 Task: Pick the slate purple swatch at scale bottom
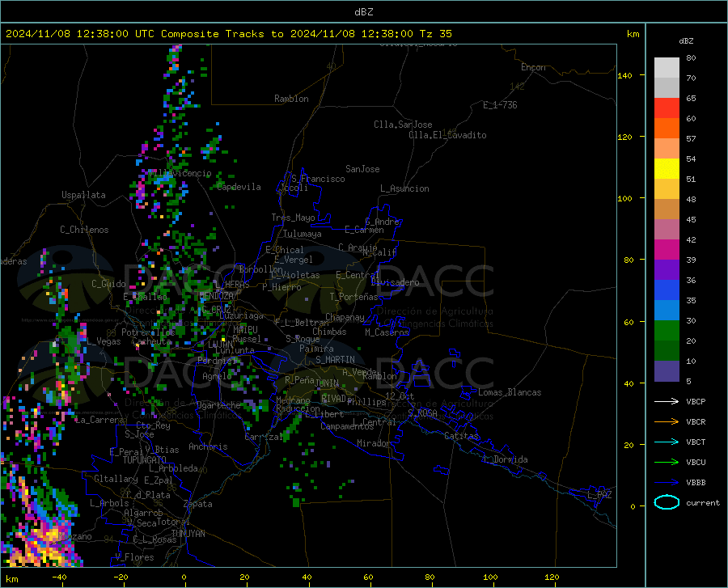coord(667,371)
